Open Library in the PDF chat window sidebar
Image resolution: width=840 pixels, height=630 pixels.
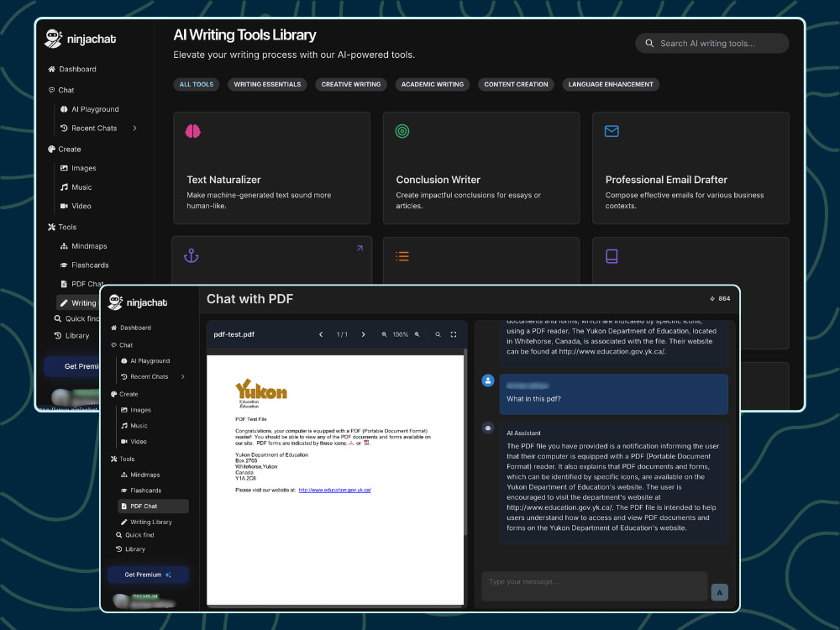tap(130, 549)
